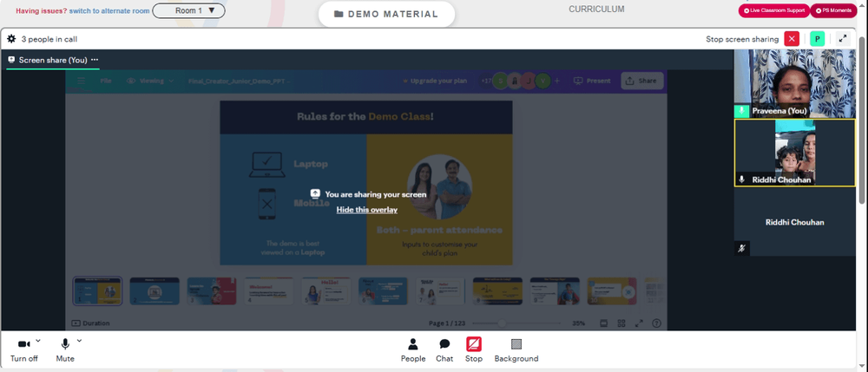
Task: Open microphone options chevron
Action: point(79,341)
